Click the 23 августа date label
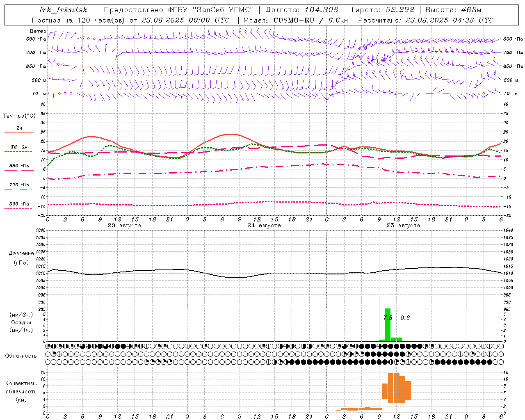 click(x=125, y=226)
